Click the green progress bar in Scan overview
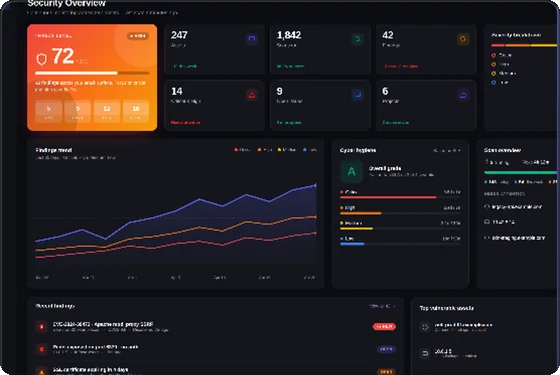Viewport: 560px width, 375px height. [x=521, y=172]
